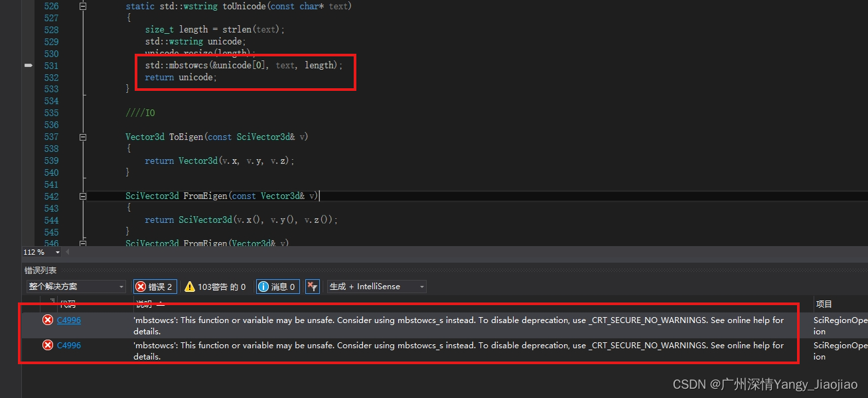Screen dimensions: 868x398
Task: Collapse FromEigen(Vector3d& v) outline at line 546
Action: click(x=83, y=243)
